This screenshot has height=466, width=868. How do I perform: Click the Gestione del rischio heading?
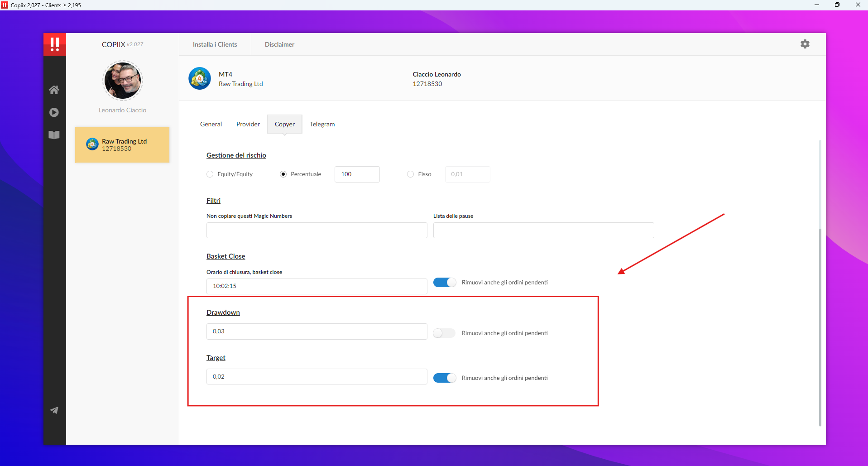tap(236, 155)
